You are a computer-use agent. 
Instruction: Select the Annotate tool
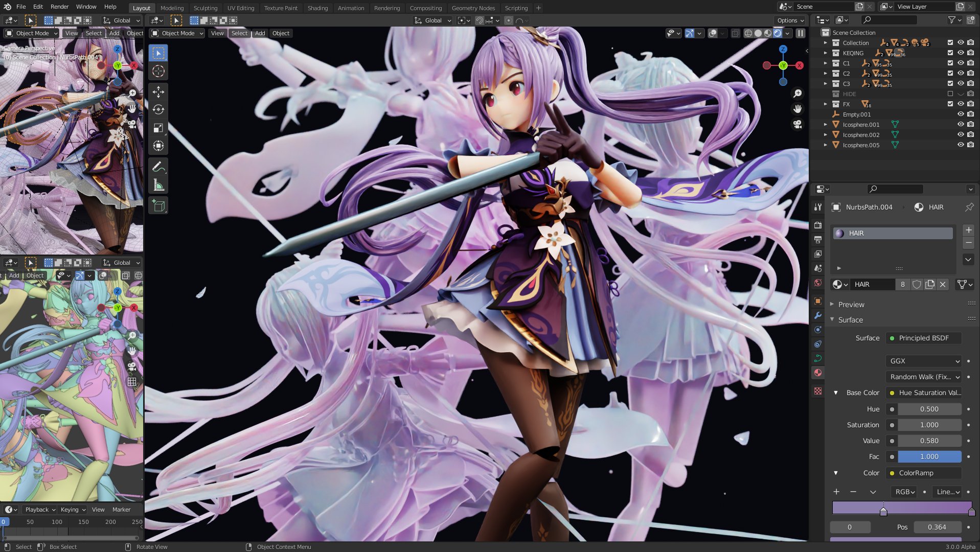pos(158,167)
